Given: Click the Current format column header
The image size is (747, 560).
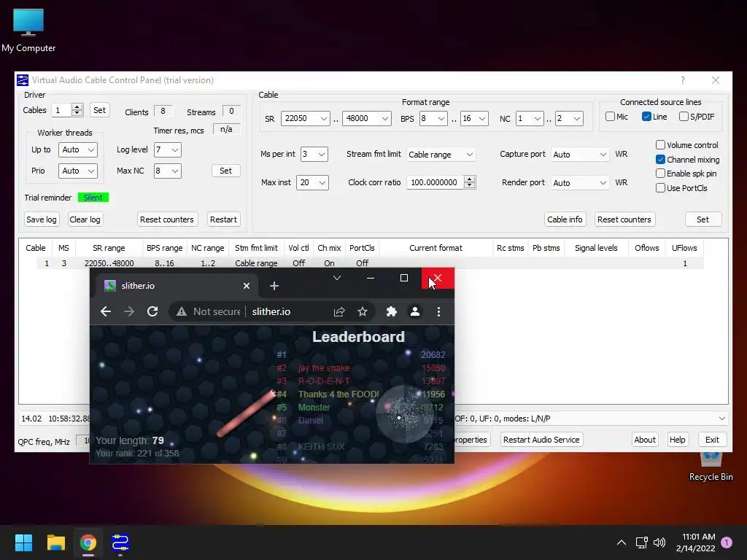Looking at the screenshot, I should [x=436, y=248].
